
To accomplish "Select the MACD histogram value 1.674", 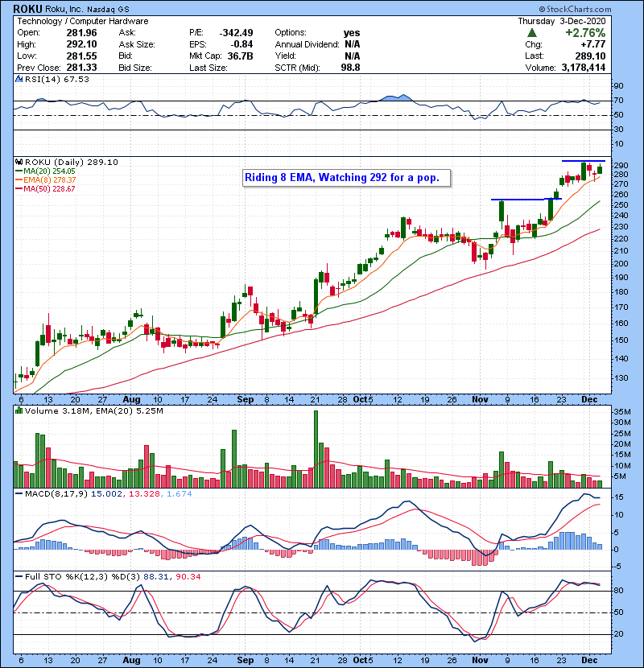I will 179,494.
